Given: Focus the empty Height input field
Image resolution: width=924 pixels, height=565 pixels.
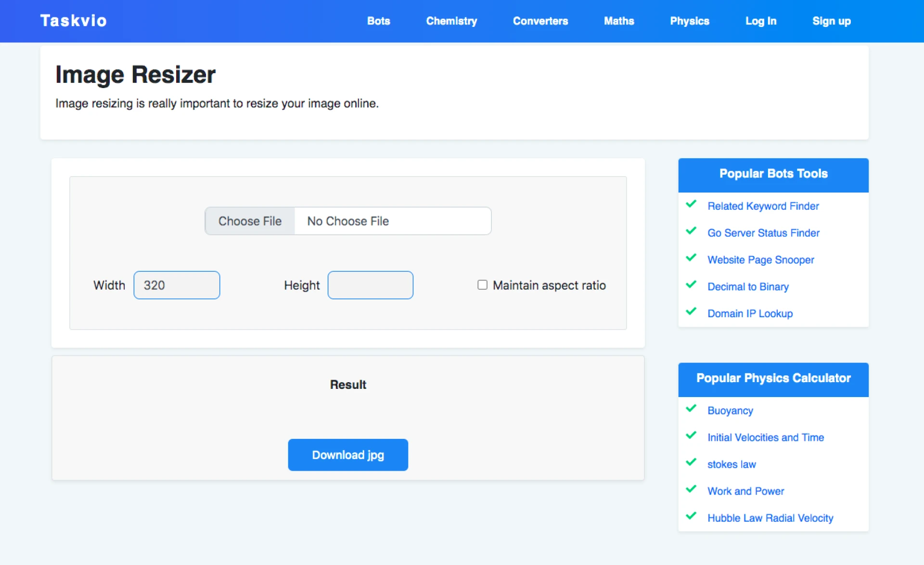Looking at the screenshot, I should click(370, 285).
